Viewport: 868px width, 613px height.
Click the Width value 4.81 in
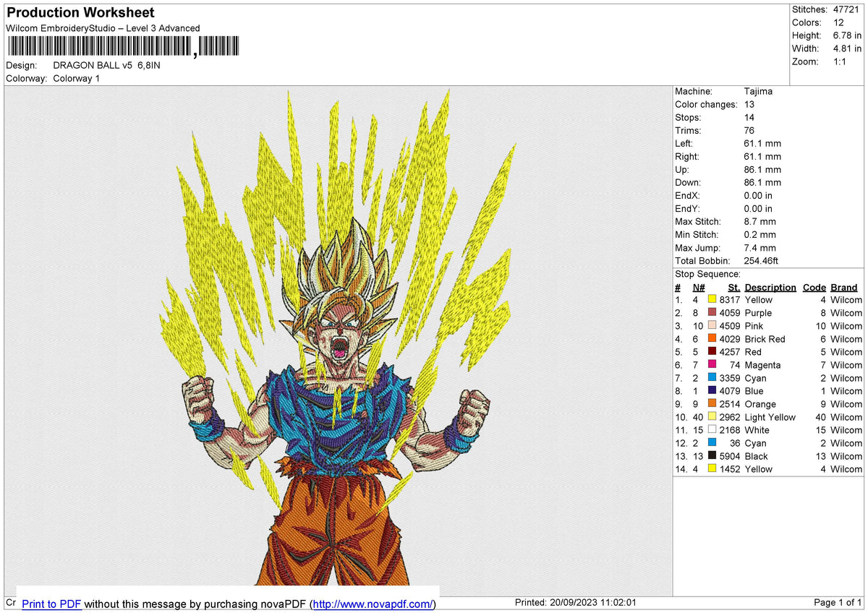point(847,48)
